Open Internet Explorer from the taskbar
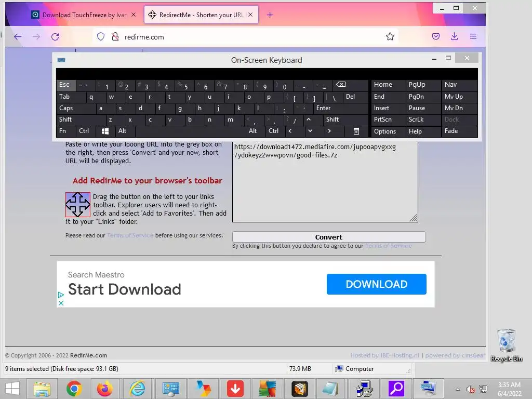The image size is (532, 399). 137,389
